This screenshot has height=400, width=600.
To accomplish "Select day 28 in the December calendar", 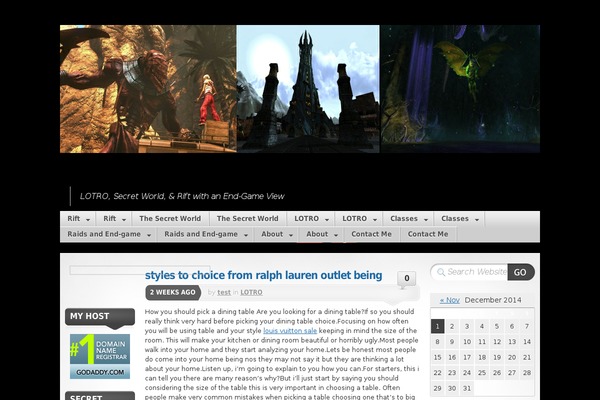I will pyautogui.click(x=527, y=373).
